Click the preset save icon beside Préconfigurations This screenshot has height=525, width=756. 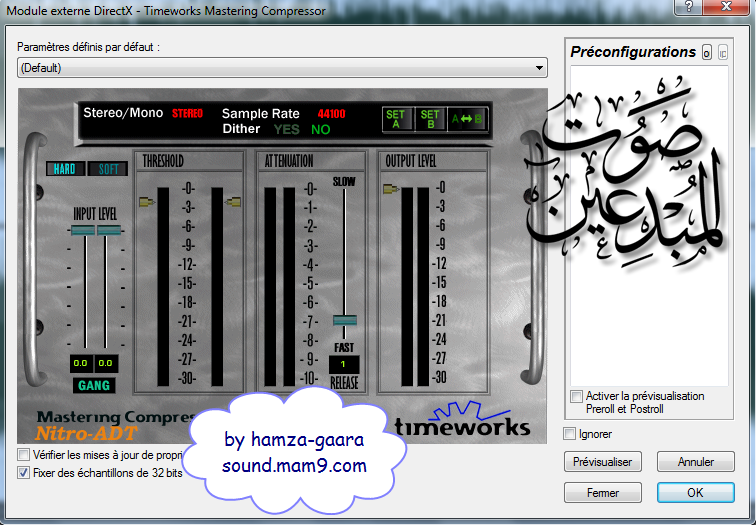706,52
